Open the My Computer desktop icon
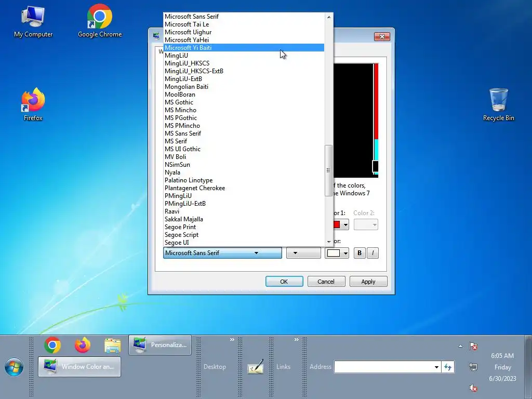532x399 pixels. tap(33, 22)
